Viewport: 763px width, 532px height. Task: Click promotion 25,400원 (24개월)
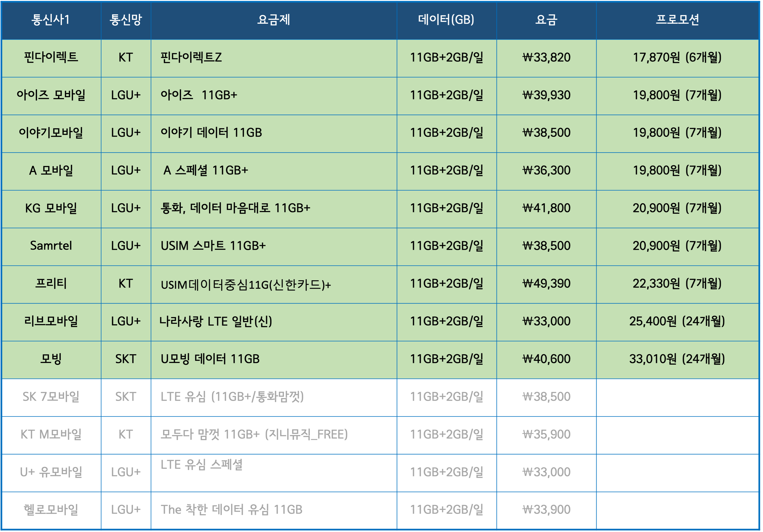click(678, 322)
